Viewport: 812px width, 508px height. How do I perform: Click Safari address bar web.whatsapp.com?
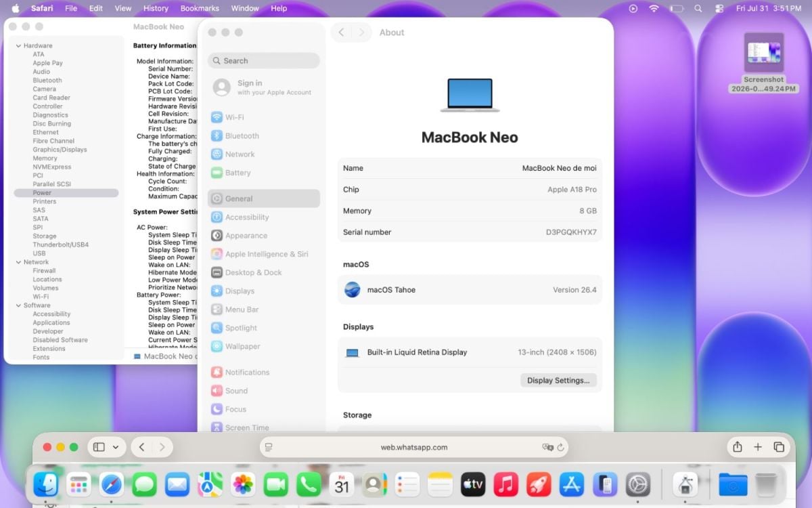coord(414,447)
